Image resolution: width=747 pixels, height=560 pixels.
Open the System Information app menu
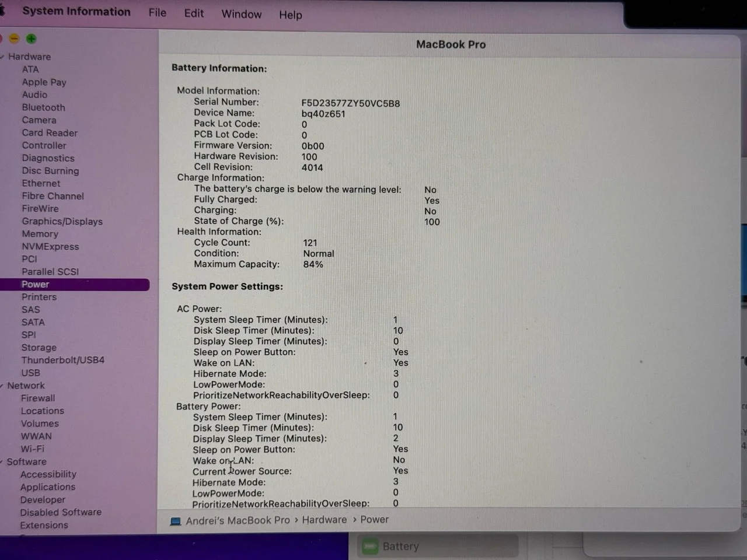click(76, 12)
